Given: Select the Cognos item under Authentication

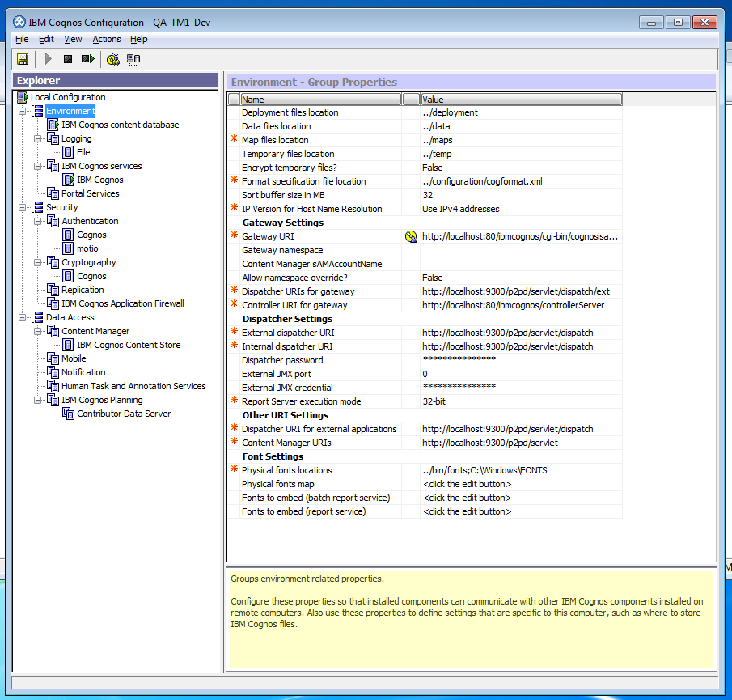Looking at the screenshot, I should [x=91, y=235].
